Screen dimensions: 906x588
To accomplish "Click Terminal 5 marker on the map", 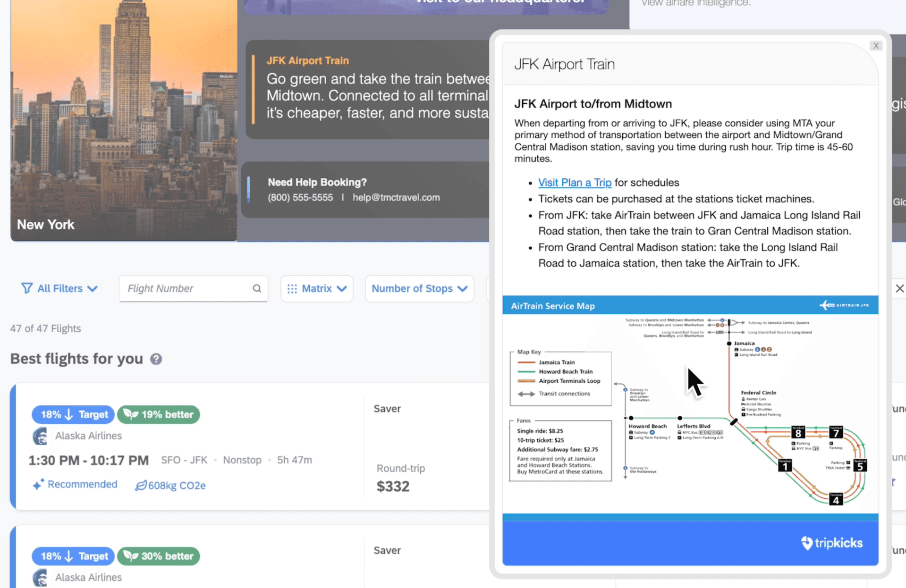I will (x=860, y=466).
